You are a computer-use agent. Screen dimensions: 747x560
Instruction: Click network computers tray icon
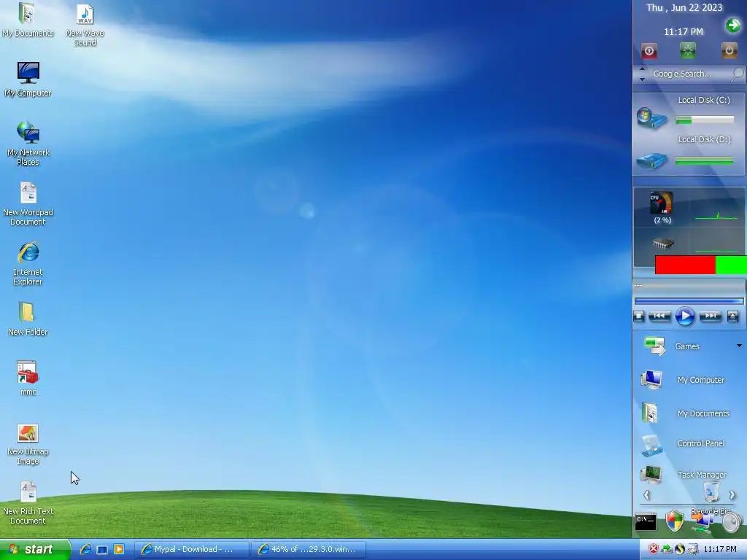[693, 550]
